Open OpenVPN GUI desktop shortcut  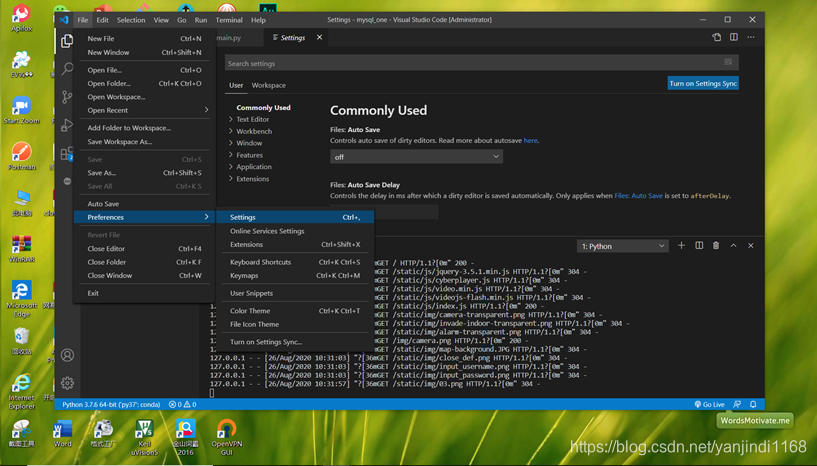tap(226, 437)
